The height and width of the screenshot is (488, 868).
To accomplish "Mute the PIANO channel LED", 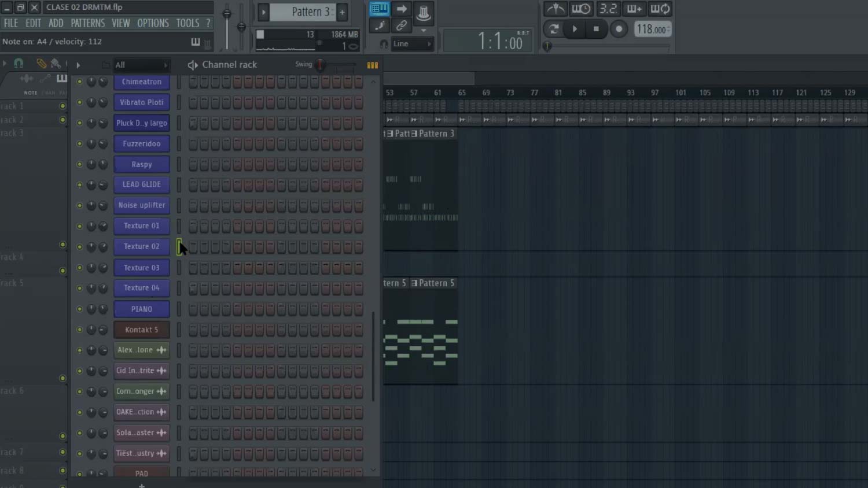I will 80,309.
